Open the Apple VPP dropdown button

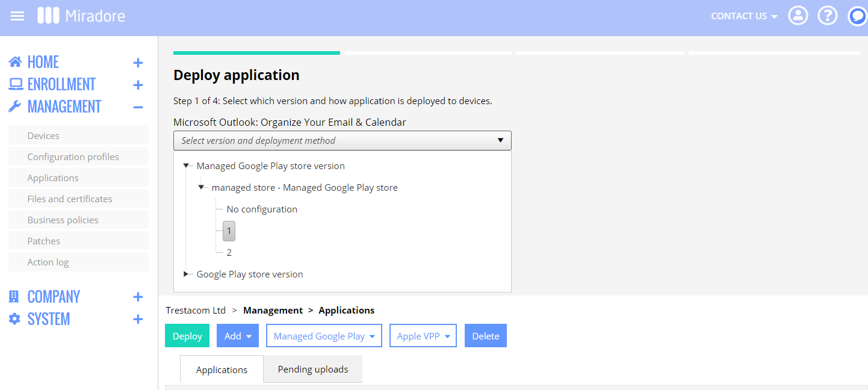click(423, 336)
